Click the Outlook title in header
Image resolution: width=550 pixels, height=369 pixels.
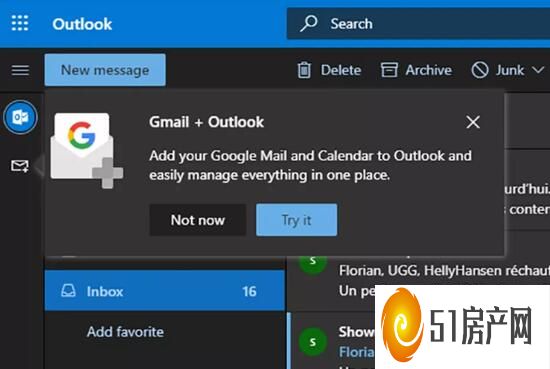pos(82,24)
